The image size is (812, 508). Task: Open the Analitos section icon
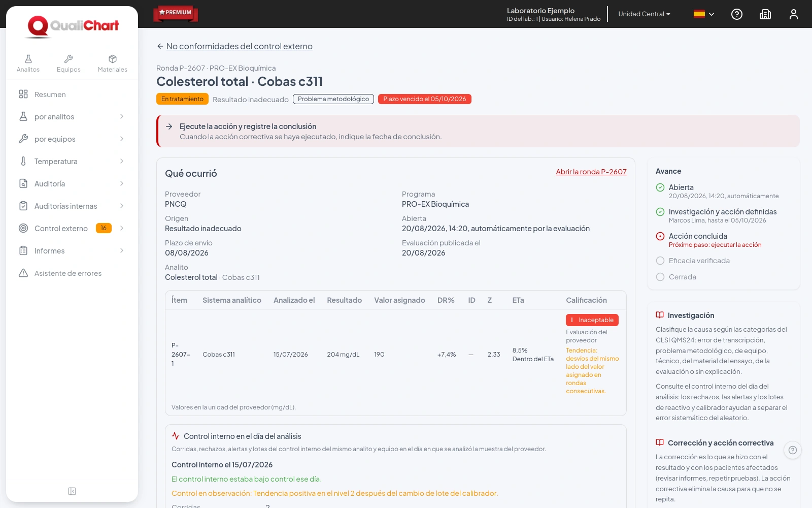[x=28, y=59]
